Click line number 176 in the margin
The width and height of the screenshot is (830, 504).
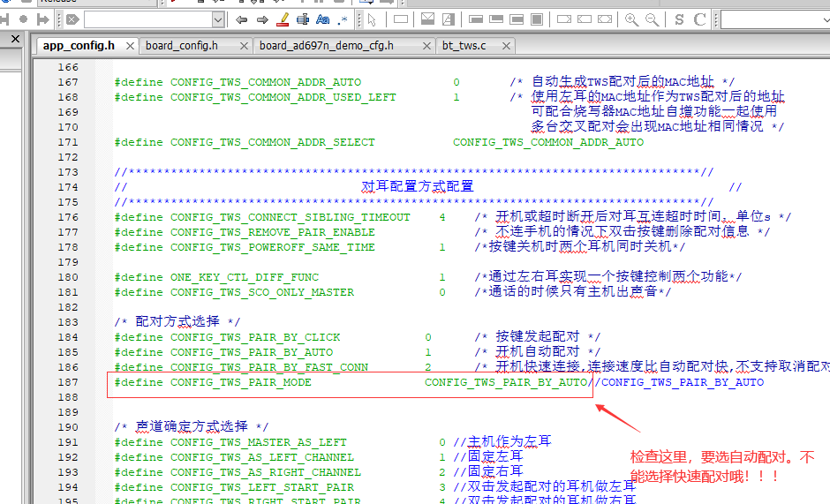(68, 218)
